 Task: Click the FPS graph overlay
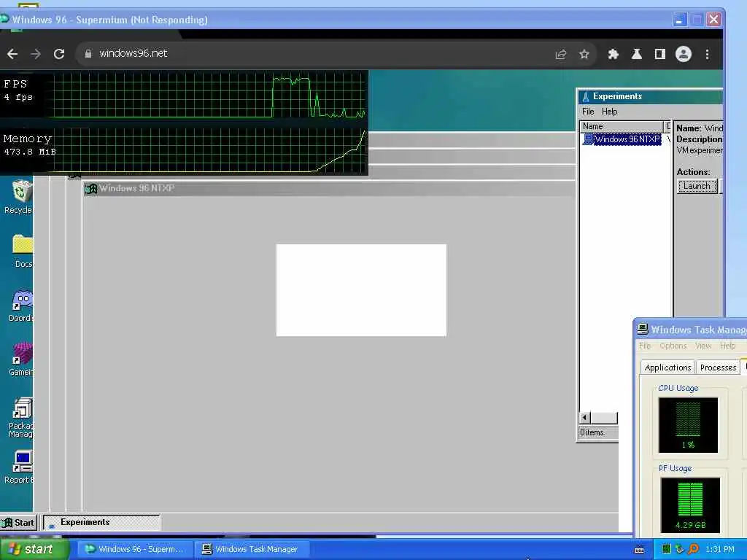(x=184, y=94)
